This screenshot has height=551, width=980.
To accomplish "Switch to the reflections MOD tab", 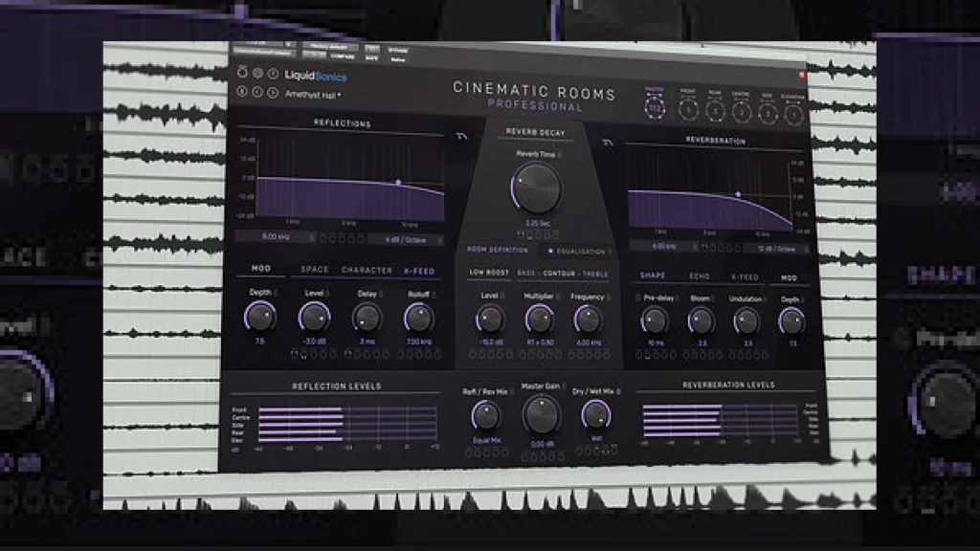I will (261, 268).
